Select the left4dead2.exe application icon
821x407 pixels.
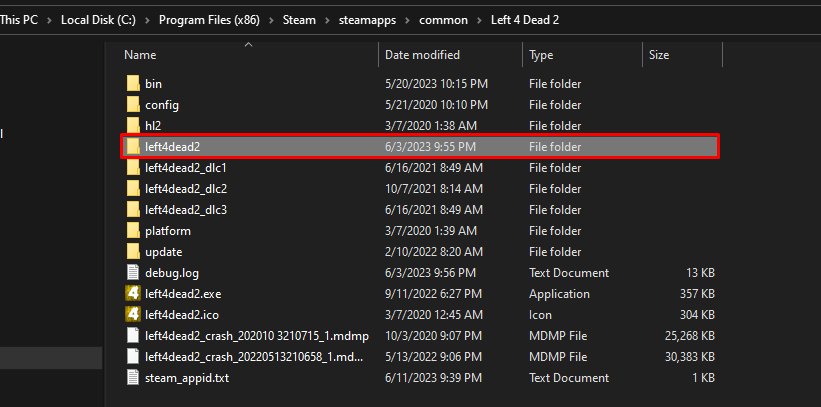[x=133, y=294]
